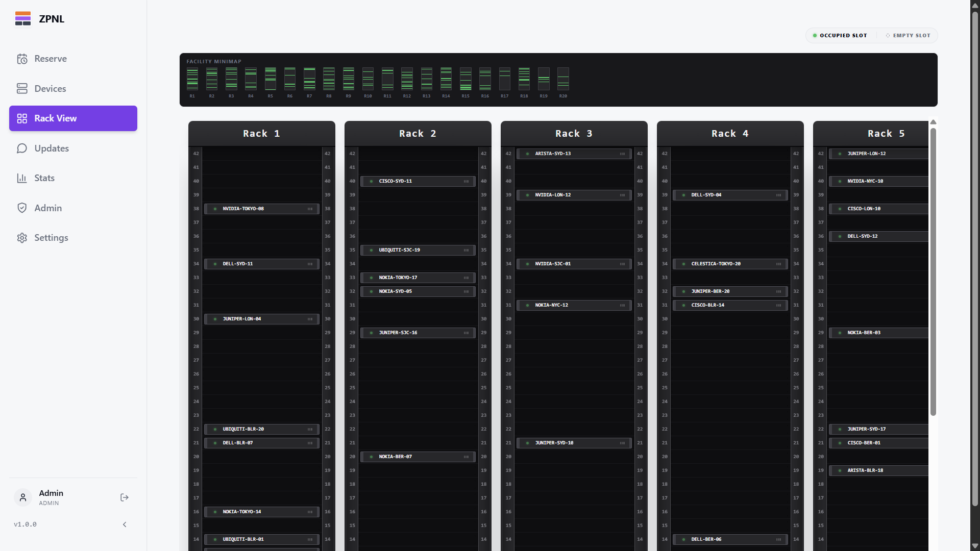
Task: Click the Admin shield icon
Action: [x=22, y=208]
